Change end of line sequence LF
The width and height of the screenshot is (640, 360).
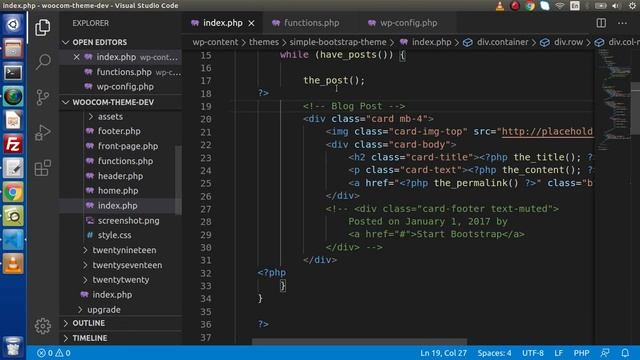click(x=558, y=353)
